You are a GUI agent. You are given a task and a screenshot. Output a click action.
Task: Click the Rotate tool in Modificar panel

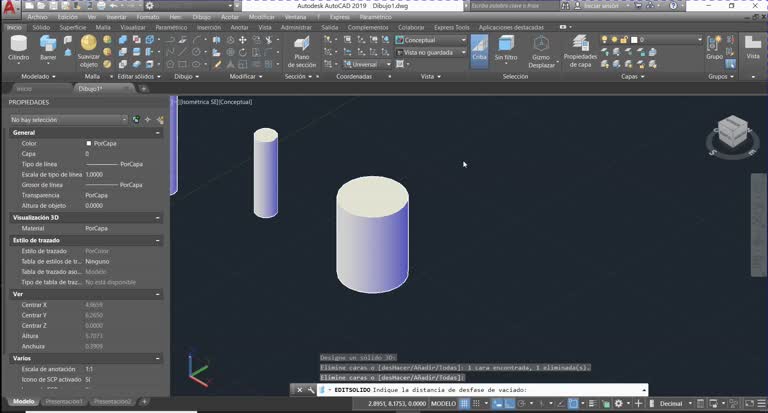(x=242, y=52)
